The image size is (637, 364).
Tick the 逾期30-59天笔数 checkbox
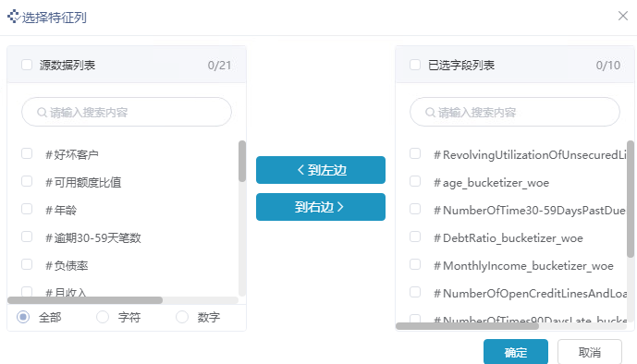point(27,237)
